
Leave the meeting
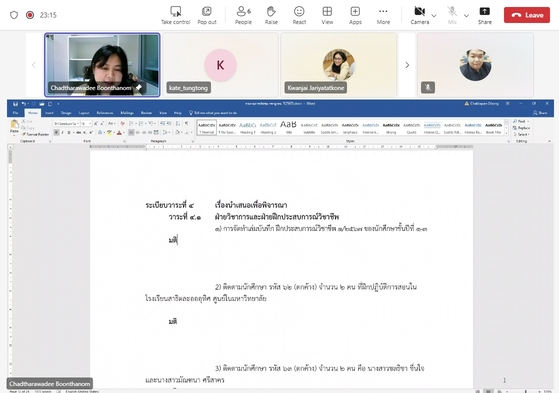tap(527, 15)
